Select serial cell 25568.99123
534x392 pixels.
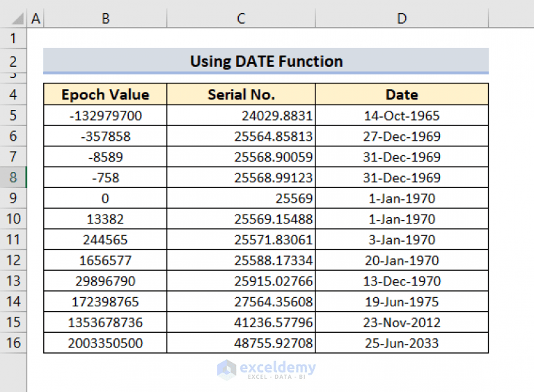[x=241, y=178]
